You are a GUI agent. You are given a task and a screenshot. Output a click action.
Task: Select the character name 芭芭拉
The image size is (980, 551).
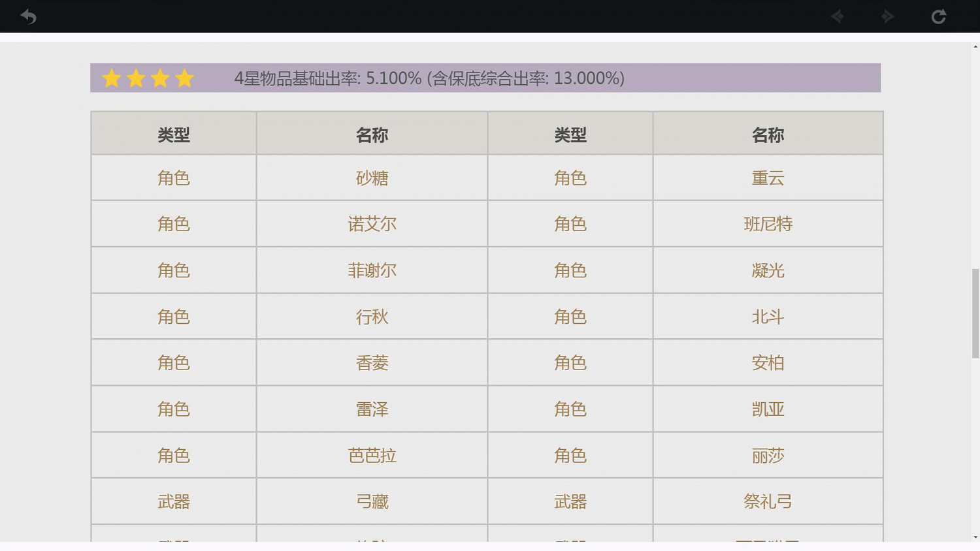point(372,456)
